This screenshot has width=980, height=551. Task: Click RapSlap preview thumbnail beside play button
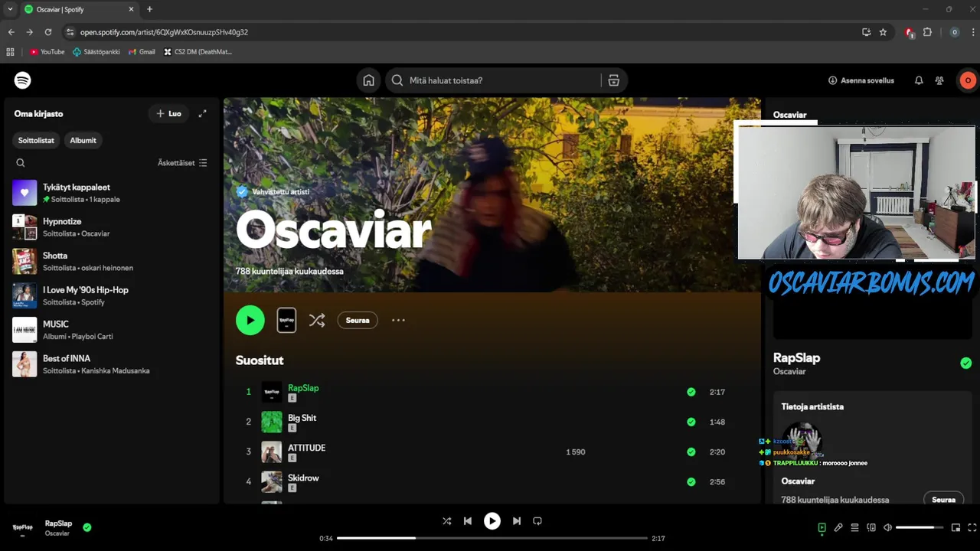286,320
